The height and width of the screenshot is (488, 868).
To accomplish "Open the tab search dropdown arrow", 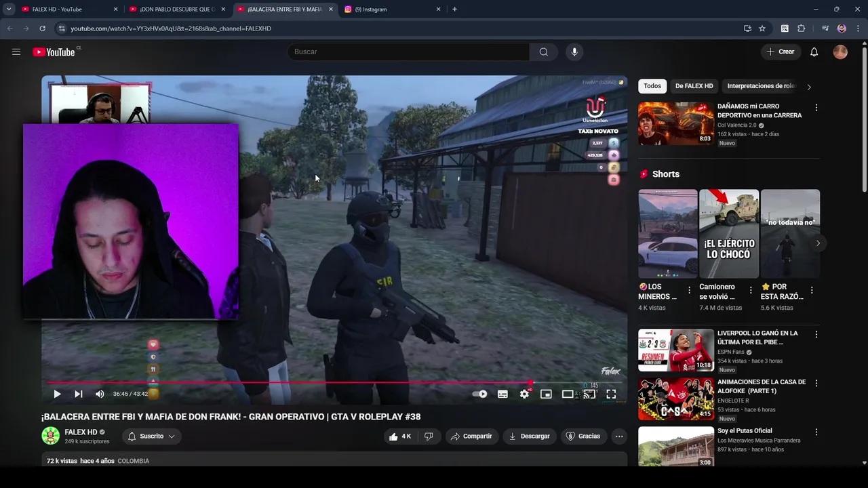I will coord(9,9).
